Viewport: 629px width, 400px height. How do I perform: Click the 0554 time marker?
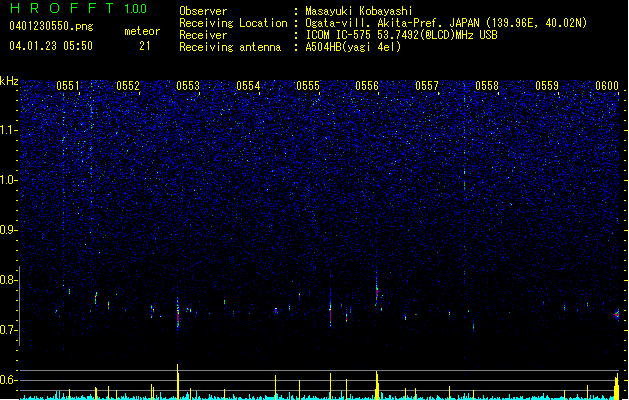click(x=248, y=86)
